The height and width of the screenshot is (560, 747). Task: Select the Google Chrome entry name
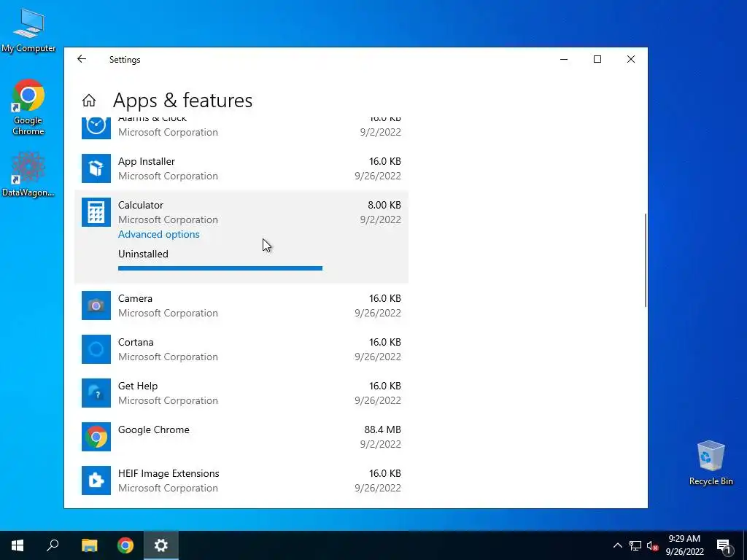click(154, 429)
